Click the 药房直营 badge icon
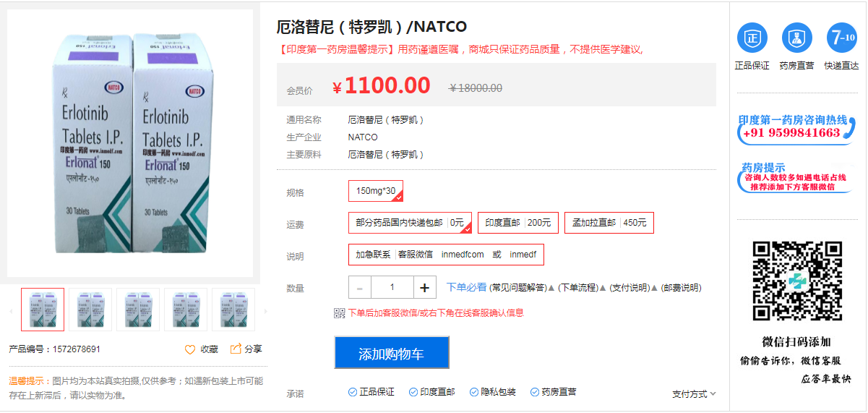 [796, 38]
